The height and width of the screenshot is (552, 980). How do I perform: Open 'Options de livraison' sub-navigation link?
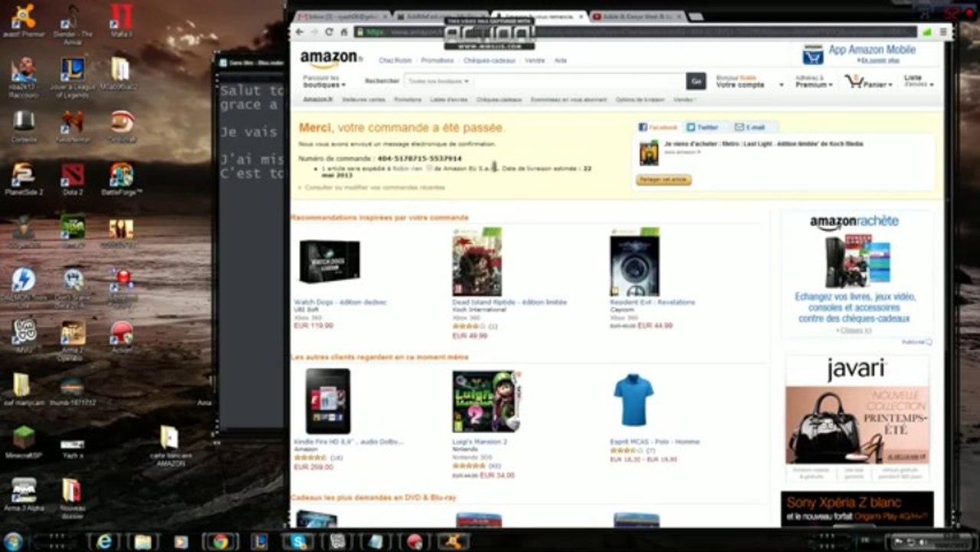[640, 100]
